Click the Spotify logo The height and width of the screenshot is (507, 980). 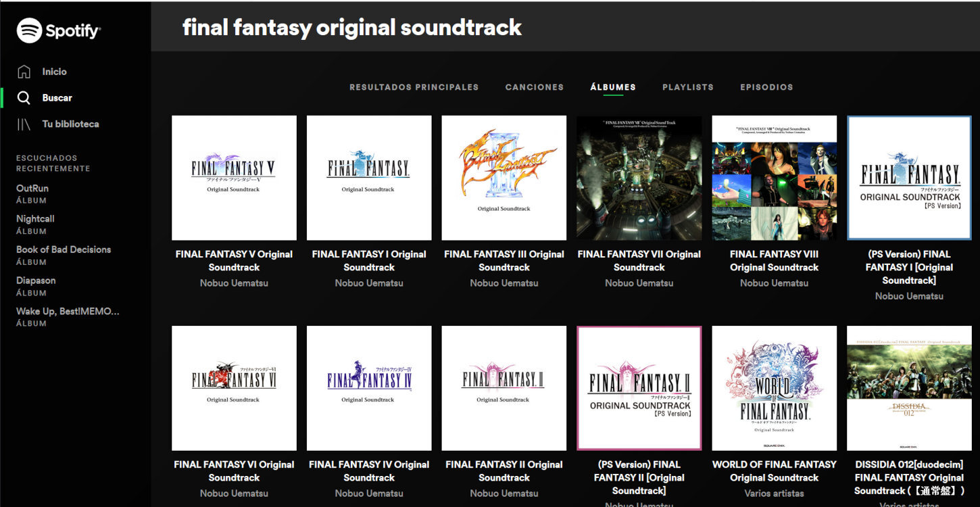[57, 30]
